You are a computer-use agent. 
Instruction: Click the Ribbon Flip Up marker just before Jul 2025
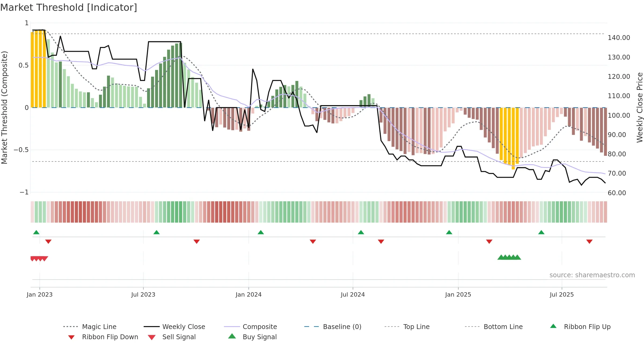coord(541,232)
